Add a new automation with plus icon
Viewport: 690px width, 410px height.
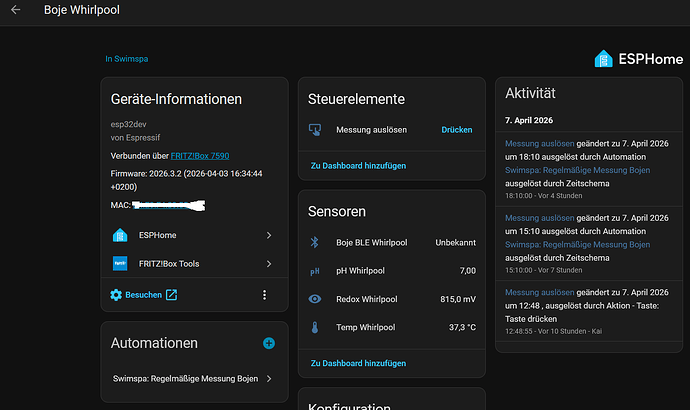click(x=268, y=343)
